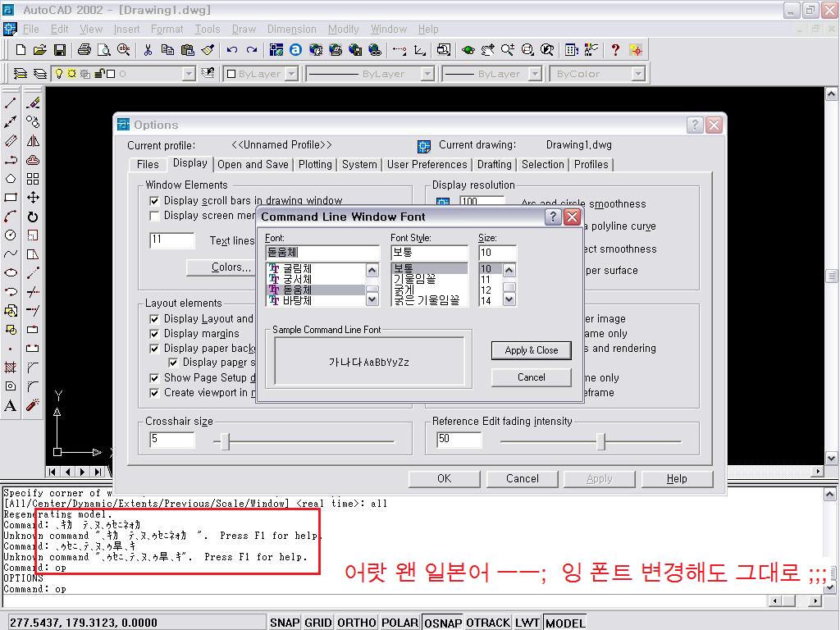
Task: Click Apply & Close button
Action: [x=531, y=350]
